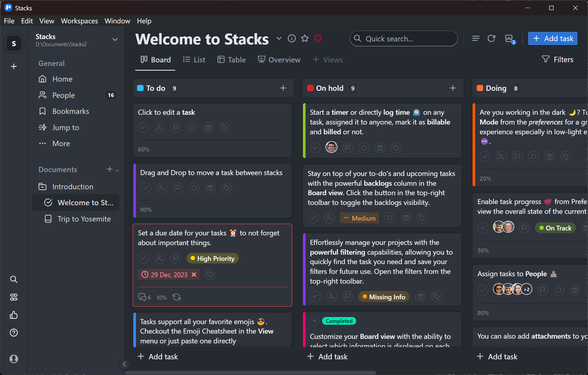The width and height of the screenshot is (588, 375).
Task: Mark Drag and Drop task as complete
Action: (145, 188)
